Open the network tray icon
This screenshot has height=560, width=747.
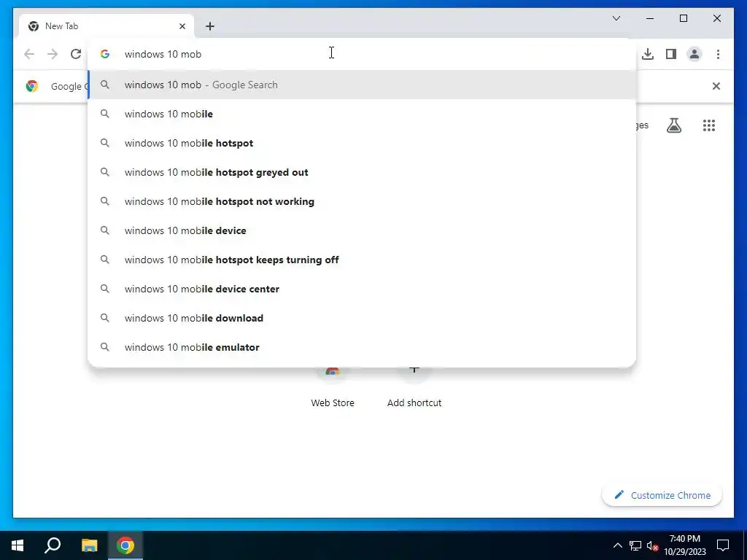pos(635,545)
